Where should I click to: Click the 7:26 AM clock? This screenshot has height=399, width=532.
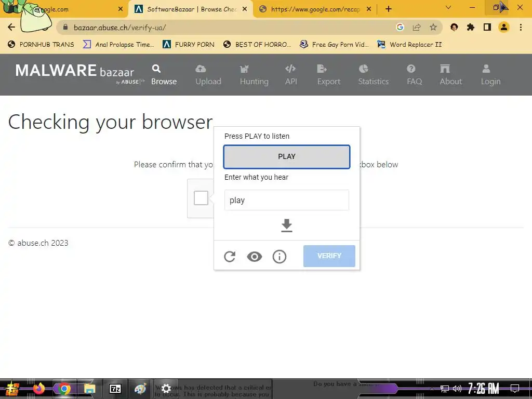click(x=484, y=389)
